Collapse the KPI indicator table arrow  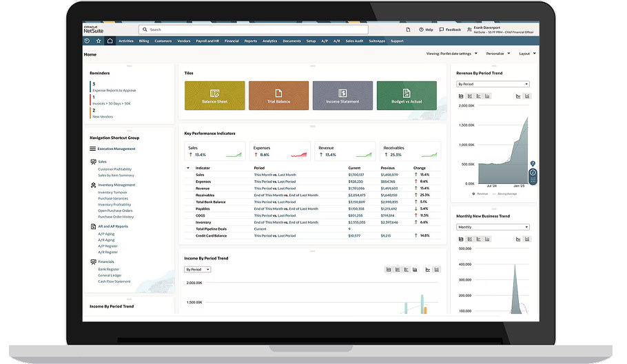tap(188, 168)
